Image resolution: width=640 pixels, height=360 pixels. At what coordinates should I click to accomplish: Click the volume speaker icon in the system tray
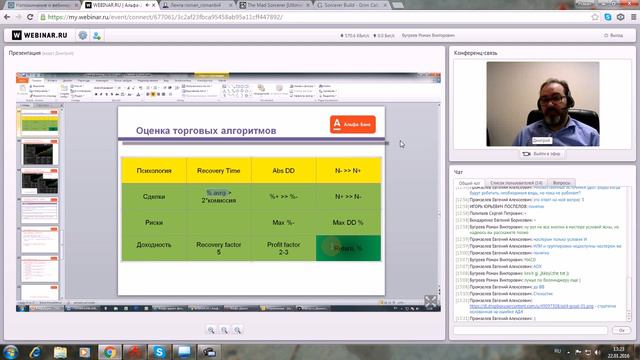coord(597,352)
